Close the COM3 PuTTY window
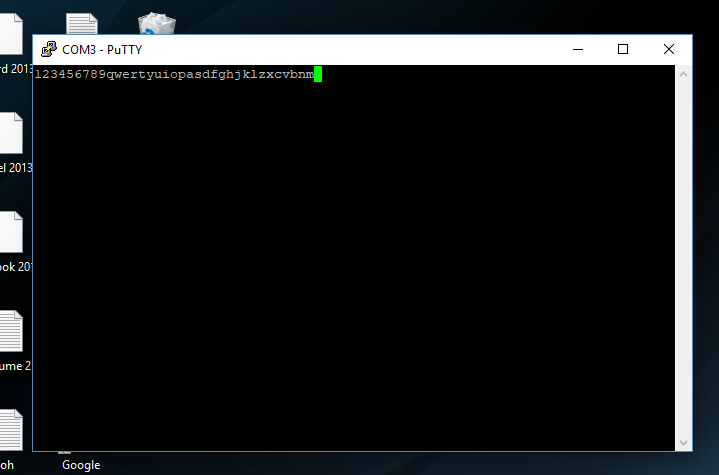This screenshot has width=719, height=475. pyautogui.click(x=669, y=49)
